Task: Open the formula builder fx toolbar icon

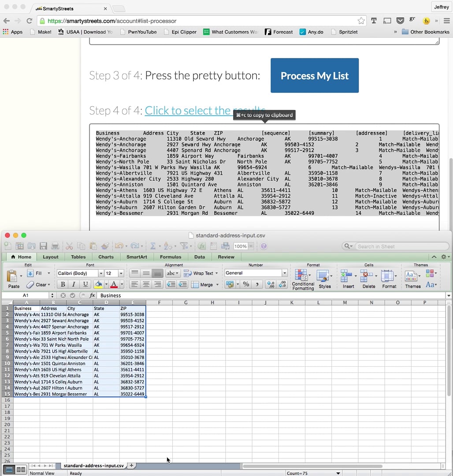Action: coord(201,246)
